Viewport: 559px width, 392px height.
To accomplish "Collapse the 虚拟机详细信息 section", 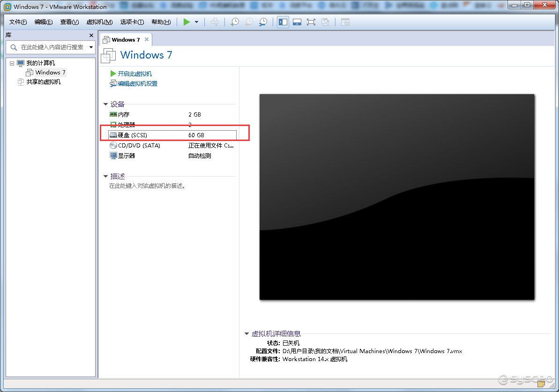I will pos(247,334).
